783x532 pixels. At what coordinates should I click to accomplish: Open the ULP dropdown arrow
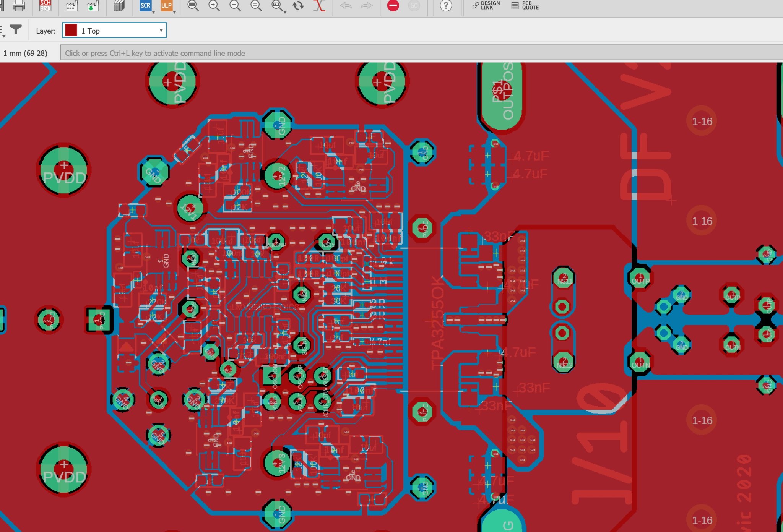point(175,12)
